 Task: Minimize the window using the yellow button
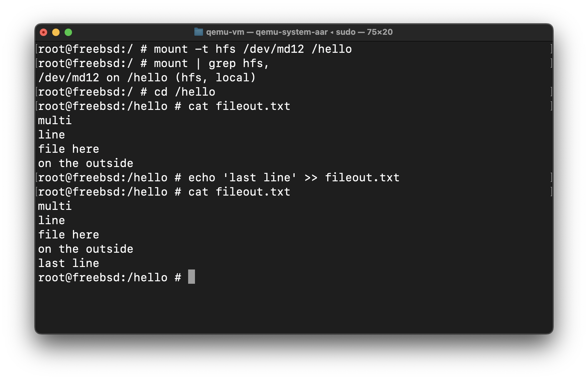(56, 32)
